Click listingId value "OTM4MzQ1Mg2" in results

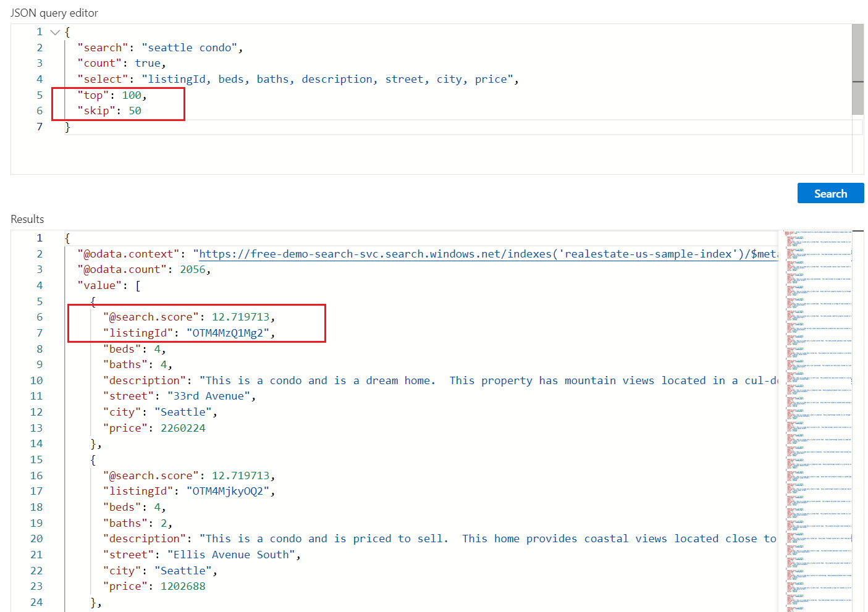(228, 333)
